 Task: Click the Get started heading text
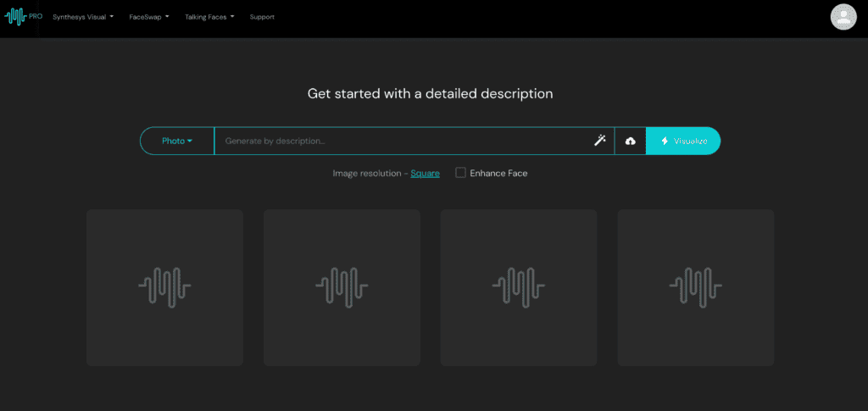point(430,93)
